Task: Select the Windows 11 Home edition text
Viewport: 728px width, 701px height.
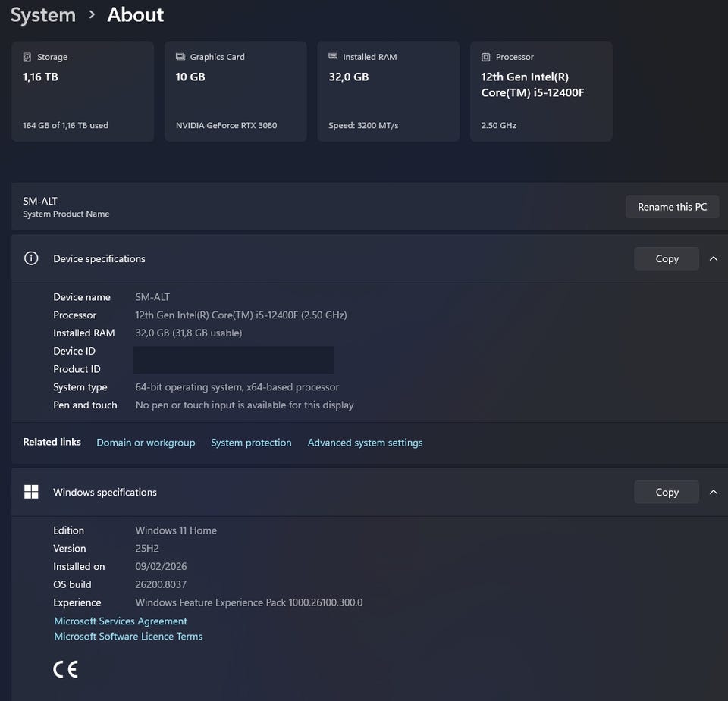Action: click(176, 530)
